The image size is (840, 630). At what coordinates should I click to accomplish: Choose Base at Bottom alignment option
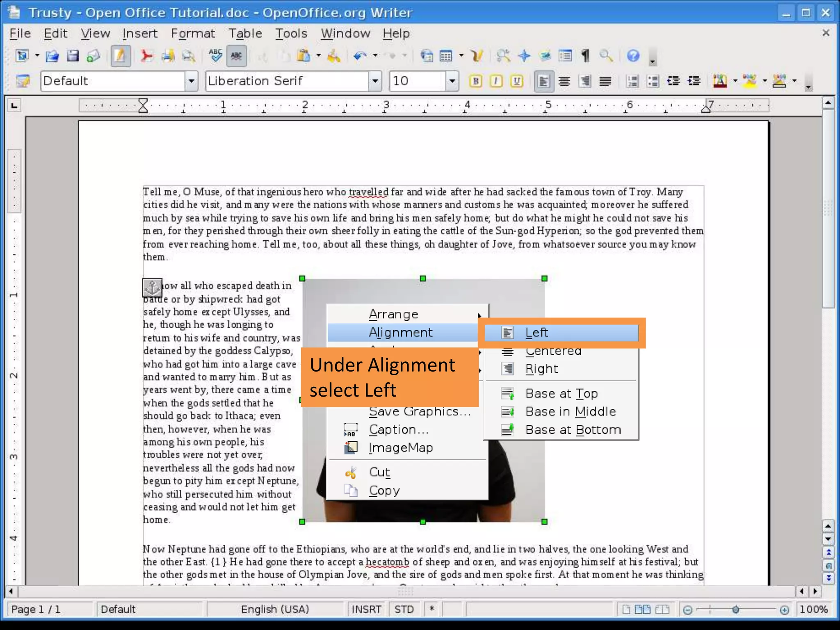point(573,430)
